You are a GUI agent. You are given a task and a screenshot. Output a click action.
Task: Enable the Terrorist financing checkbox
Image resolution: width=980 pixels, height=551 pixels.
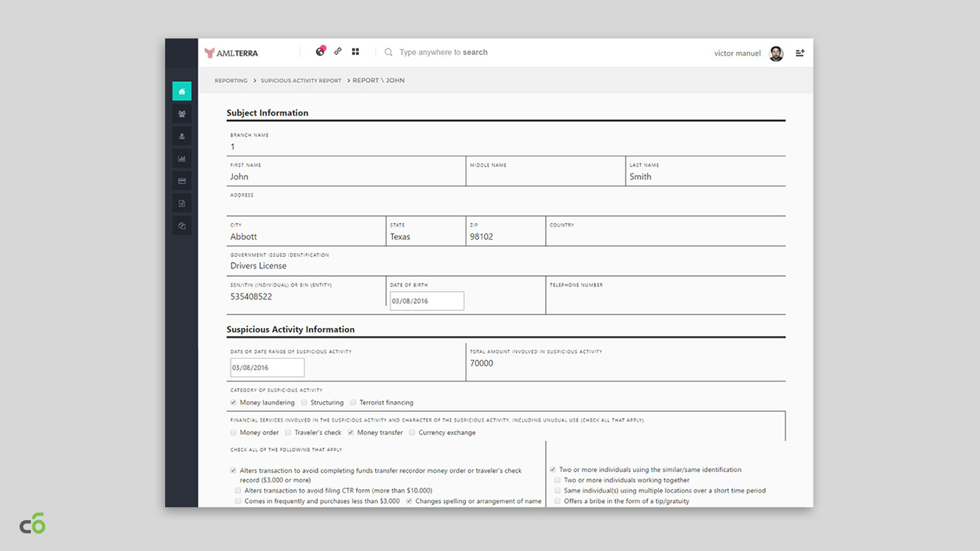[353, 403]
